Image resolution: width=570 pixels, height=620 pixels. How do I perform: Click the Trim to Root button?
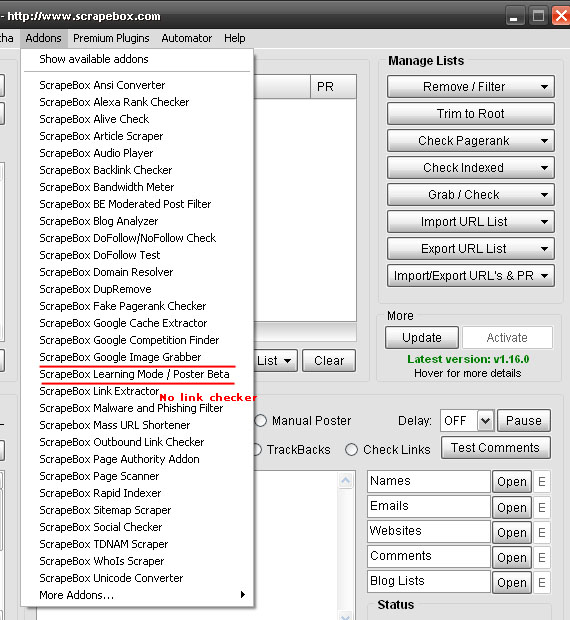tap(471, 113)
